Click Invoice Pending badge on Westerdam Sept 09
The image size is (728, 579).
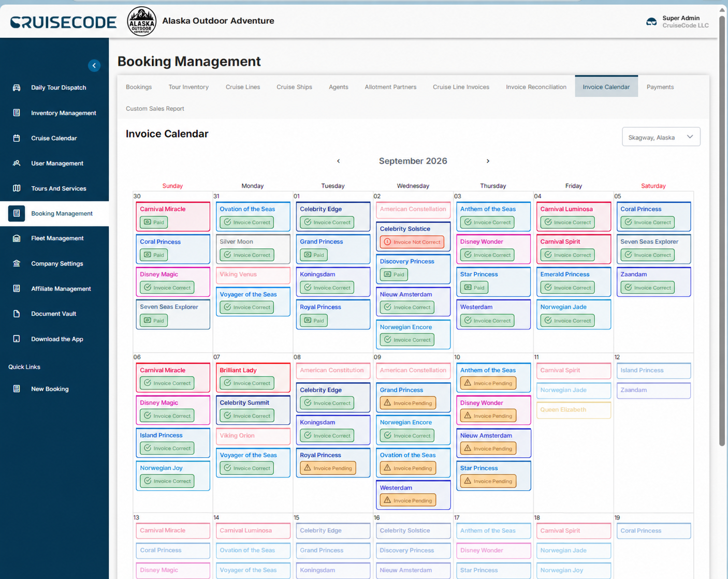tap(408, 500)
